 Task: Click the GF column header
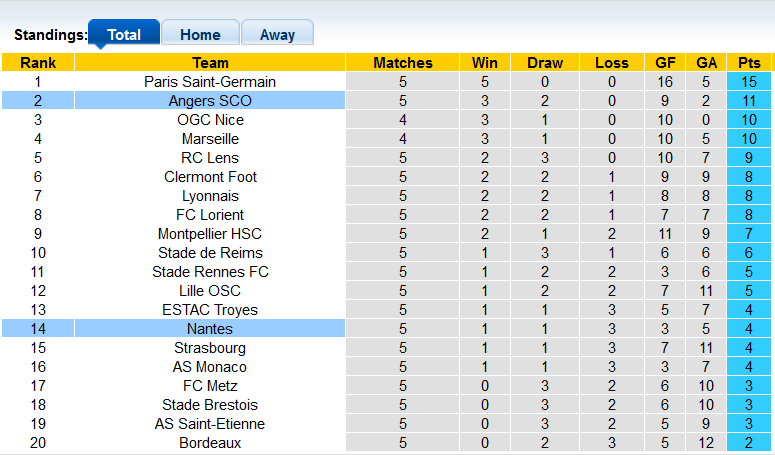click(x=666, y=63)
